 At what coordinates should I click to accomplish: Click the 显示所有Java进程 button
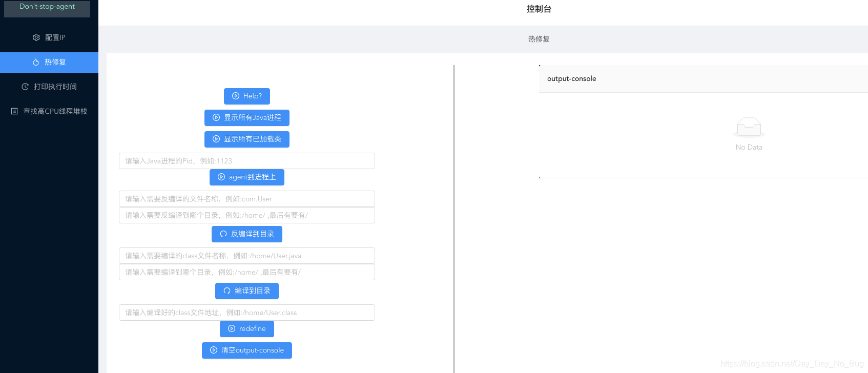247,117
